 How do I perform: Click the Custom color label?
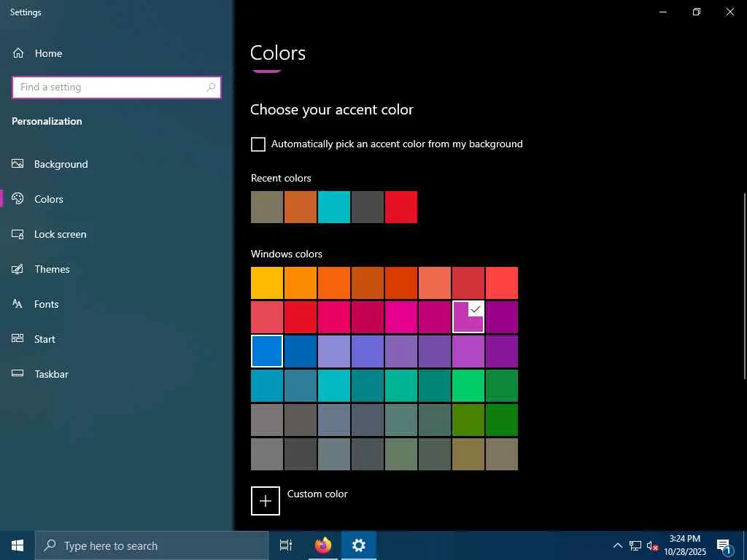317,494
